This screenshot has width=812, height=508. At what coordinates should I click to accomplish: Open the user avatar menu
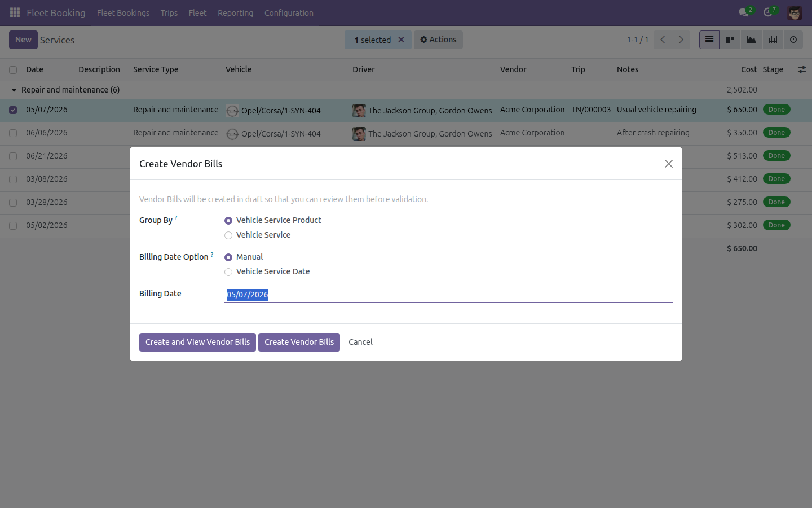click(795, 13)
